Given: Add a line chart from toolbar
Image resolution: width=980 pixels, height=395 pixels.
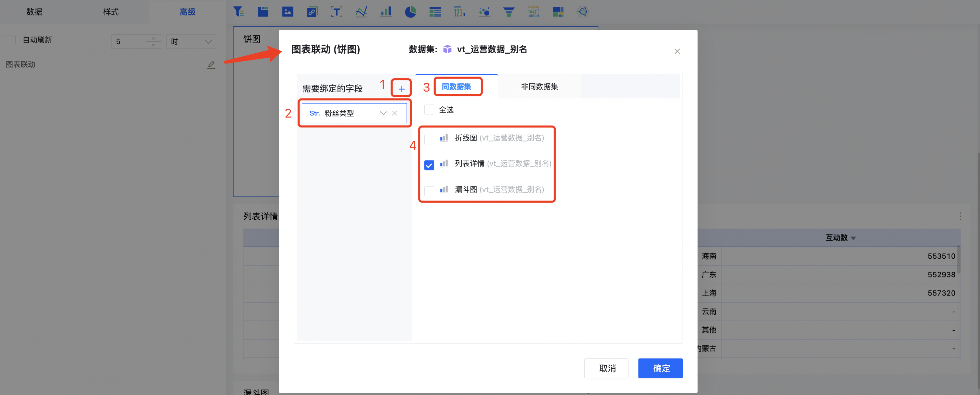Looking at the screenshot, I should (x=361, y=12).
